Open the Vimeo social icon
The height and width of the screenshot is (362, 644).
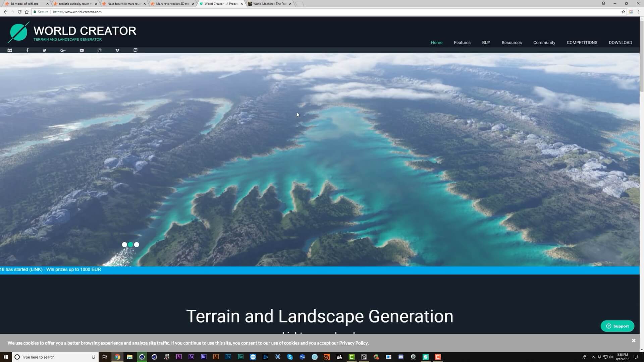click(117, 50)
